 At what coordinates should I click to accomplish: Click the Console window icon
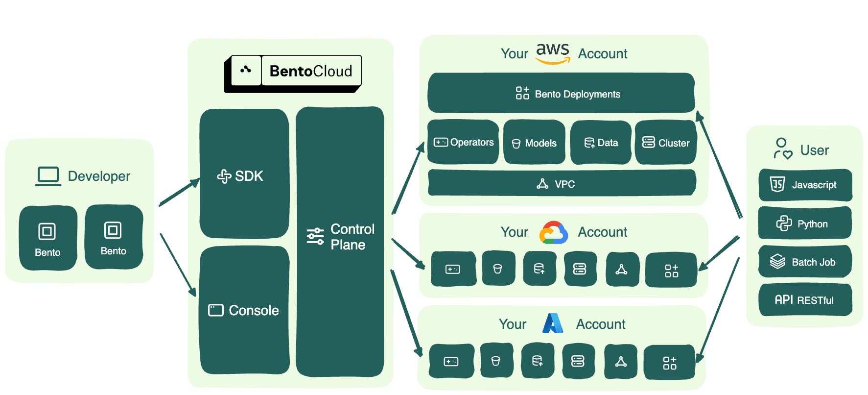click(x=216, y=310)
